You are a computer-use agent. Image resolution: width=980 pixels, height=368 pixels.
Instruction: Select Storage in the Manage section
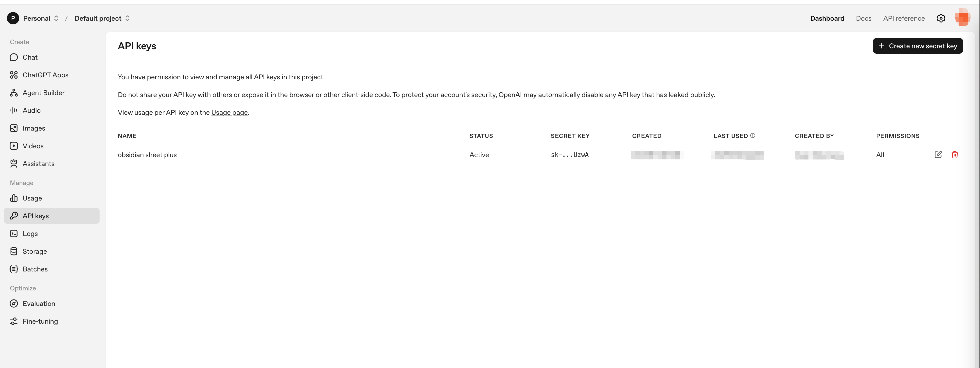click(34, 251)
